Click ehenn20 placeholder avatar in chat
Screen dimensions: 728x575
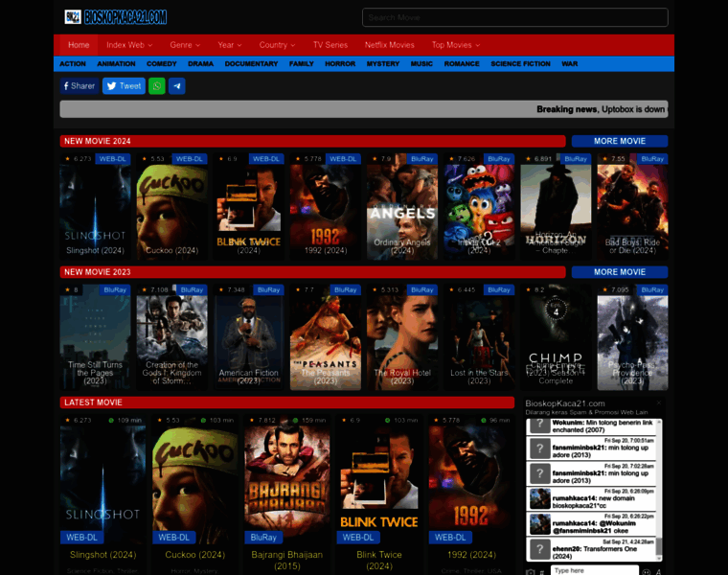click(540, 549)
